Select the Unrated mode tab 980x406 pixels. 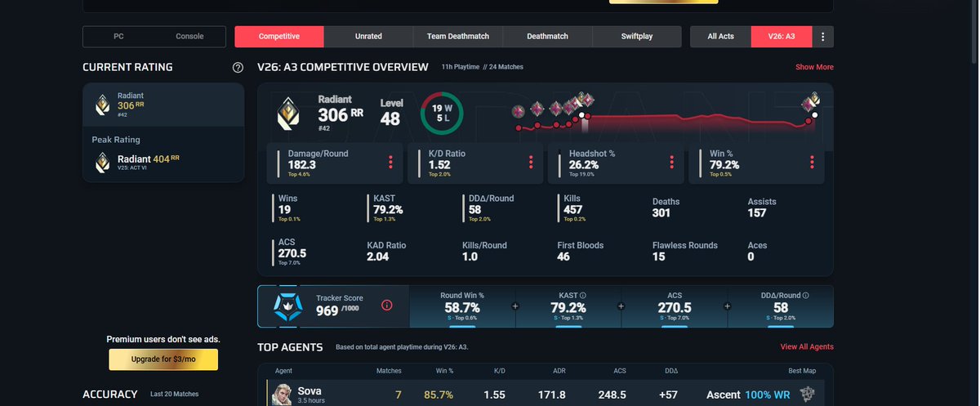[368, 37]
